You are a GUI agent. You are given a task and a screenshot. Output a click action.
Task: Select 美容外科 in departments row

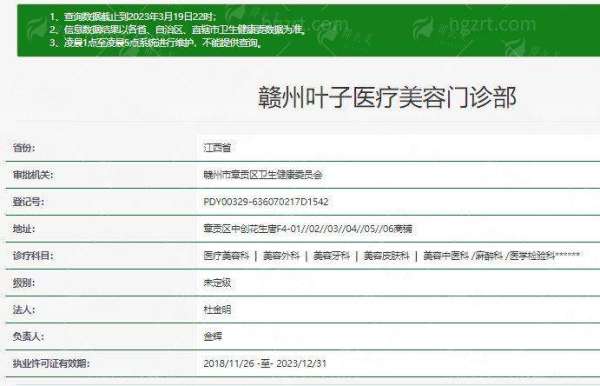pos(281,256)
